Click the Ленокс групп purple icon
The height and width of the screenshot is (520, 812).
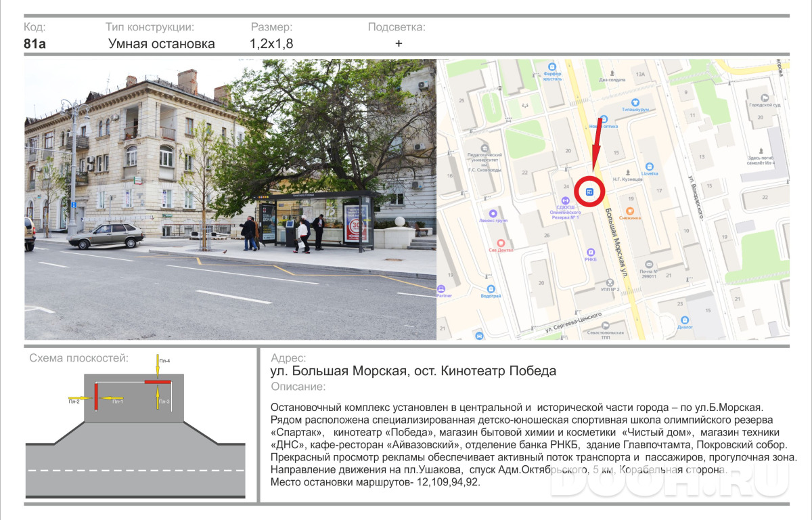point(492,213)
